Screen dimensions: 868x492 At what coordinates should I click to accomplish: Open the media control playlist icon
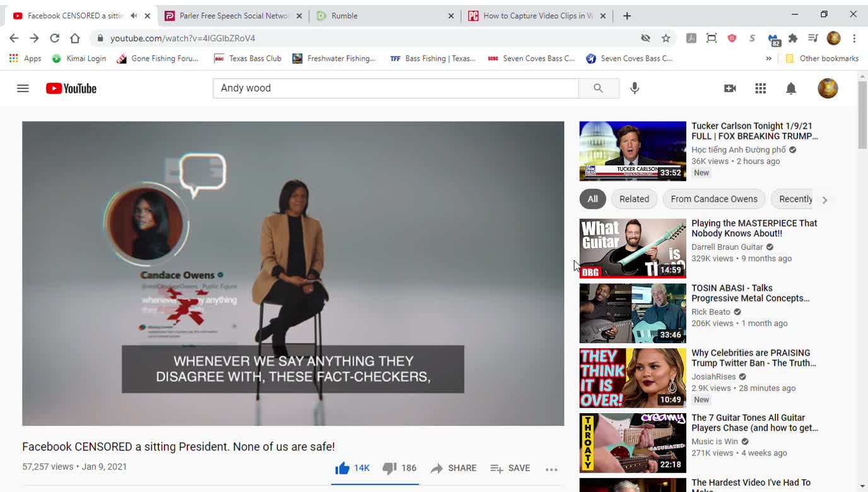812,38
